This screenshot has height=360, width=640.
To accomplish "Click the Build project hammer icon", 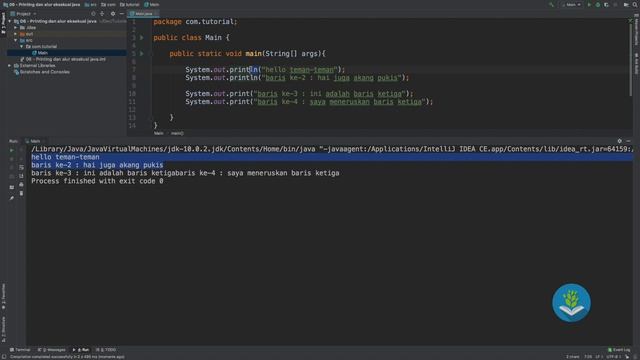I will pos(551,4).
